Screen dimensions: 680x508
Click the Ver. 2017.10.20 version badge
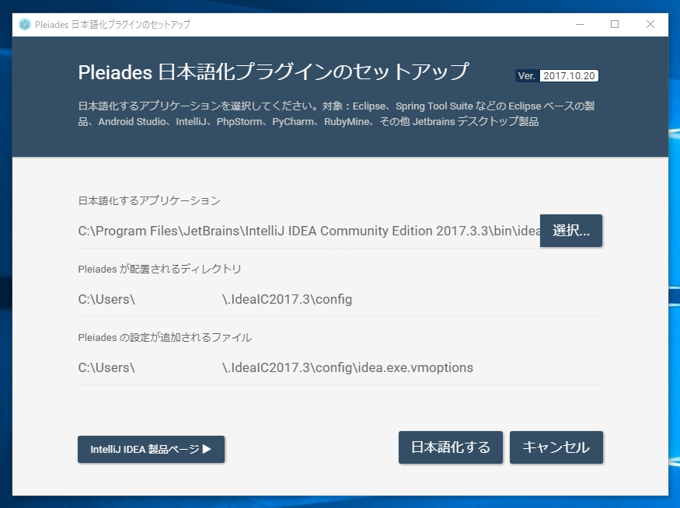pos(557,76)
